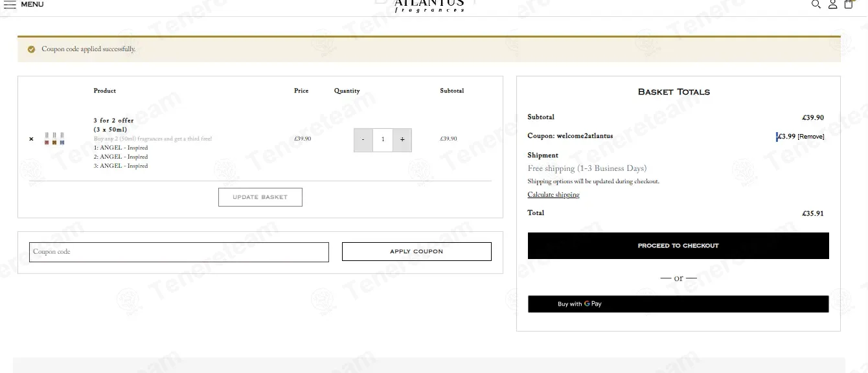The height and width of the screenshot is (373, 868).
Task: Click the Update Basket button
Action: click(260, 197)
